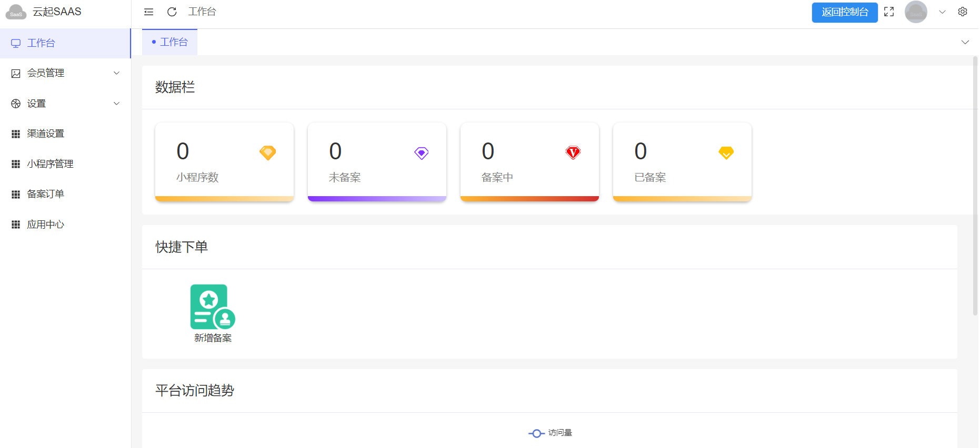
Task: Open 小程序管理 in sidebar
Action: coord(65,164)
